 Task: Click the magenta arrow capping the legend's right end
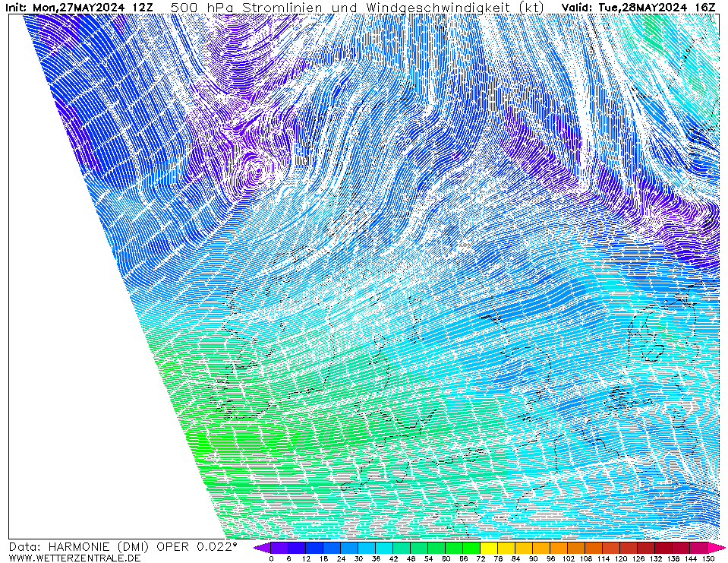pyautogui.click(x=716, y=548)
